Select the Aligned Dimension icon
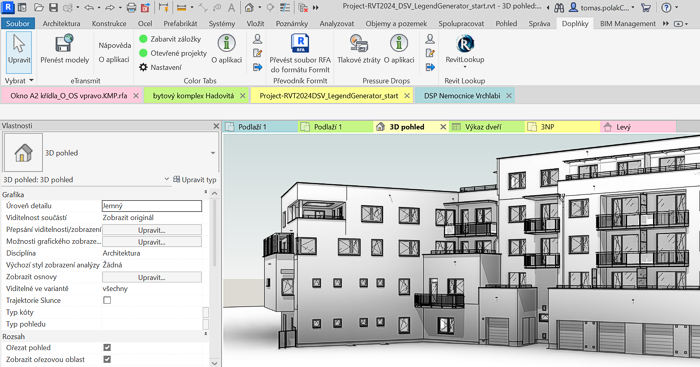This screenshot has width=700, height=367. [x=181, y=7]
